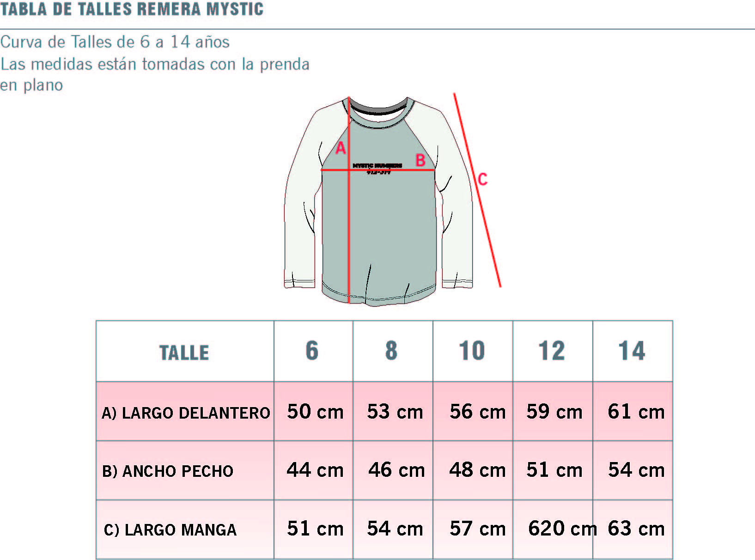
Task: Click the 50 cm front length cell
Action: pos(315,412)
